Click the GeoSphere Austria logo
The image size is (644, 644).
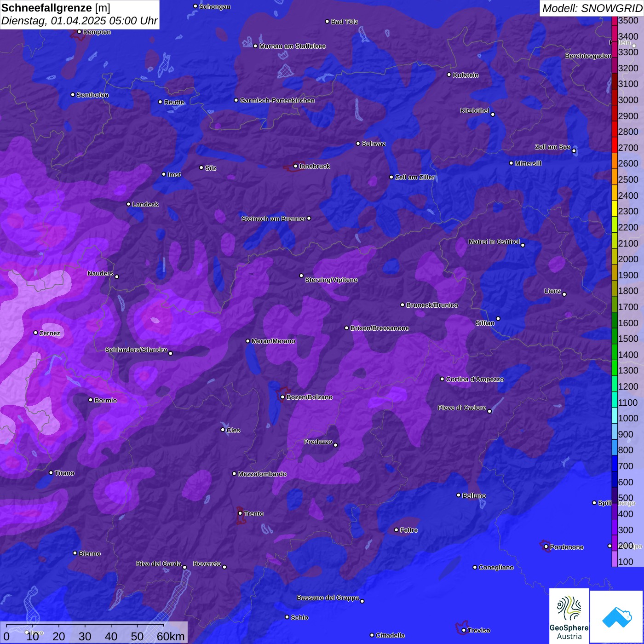tap(569, 615)
